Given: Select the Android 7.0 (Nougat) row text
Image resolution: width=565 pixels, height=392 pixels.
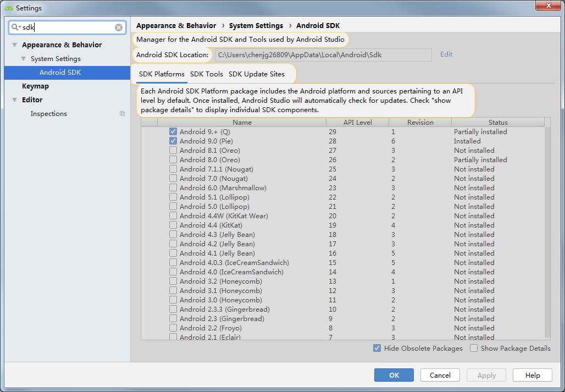Looking at the screenshot, I should [214, 178].
